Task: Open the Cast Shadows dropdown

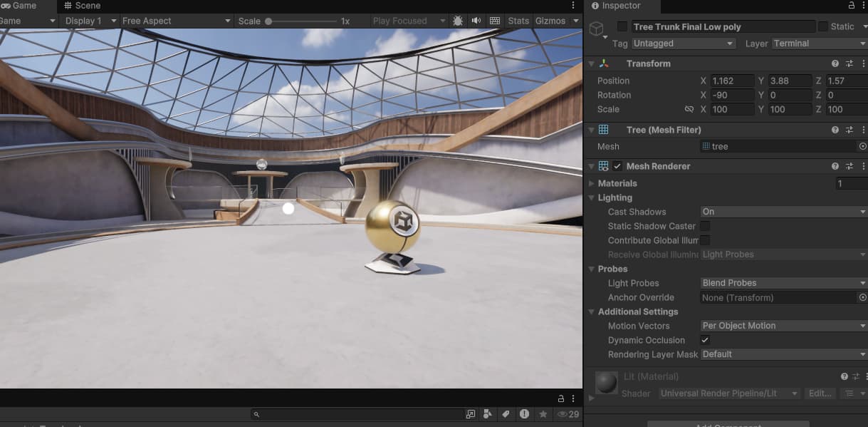Action: 782,212
